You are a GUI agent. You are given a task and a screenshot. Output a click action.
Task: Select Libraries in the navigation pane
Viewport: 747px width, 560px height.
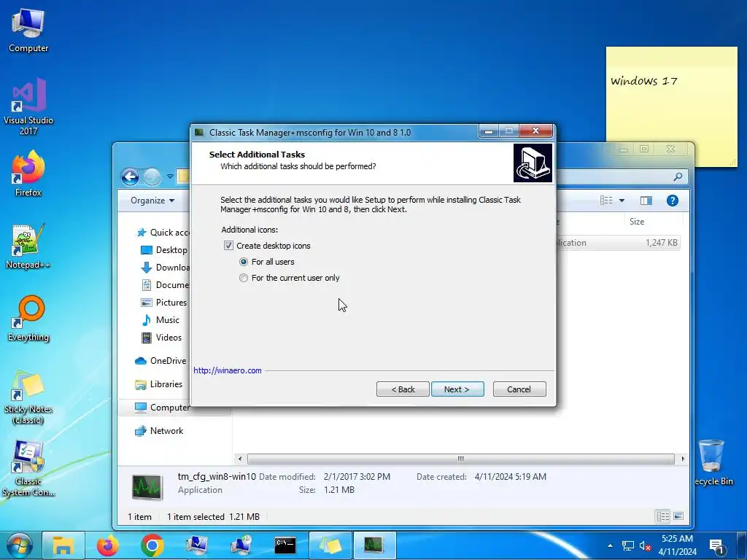pos(158,384)
